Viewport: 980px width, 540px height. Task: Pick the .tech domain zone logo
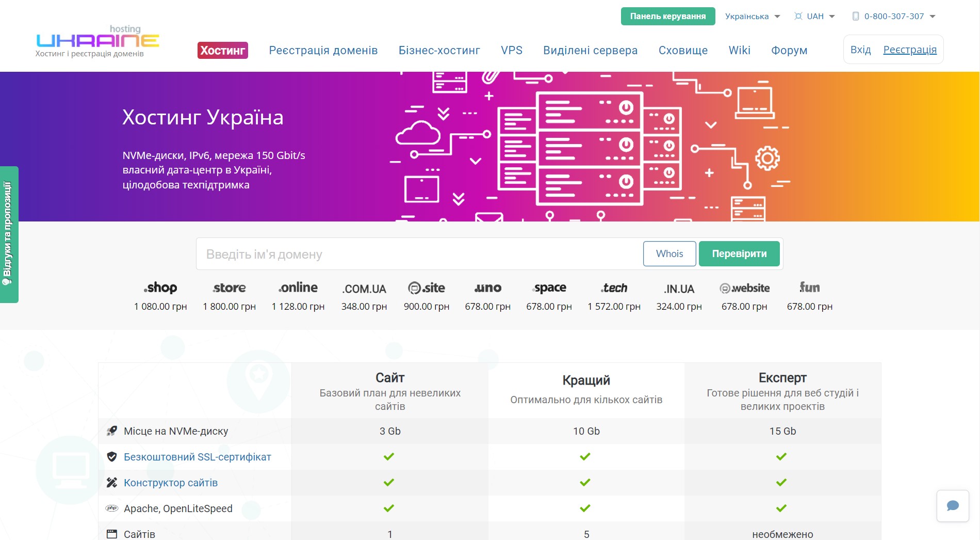614,288
